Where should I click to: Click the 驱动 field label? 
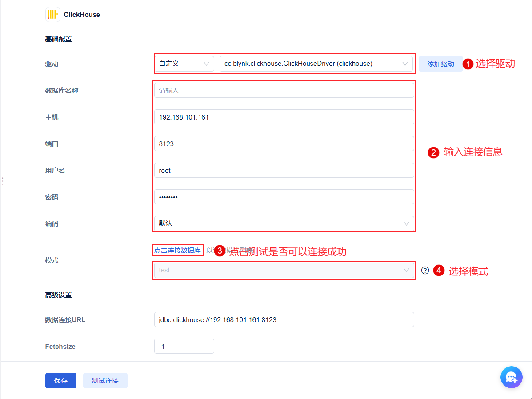point(52,64)
